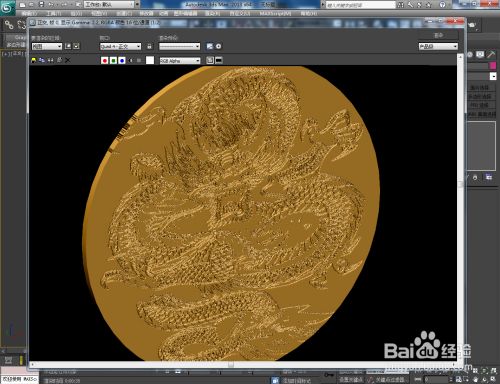Toggle the Display Alpha Channel button

coord(131,60)
